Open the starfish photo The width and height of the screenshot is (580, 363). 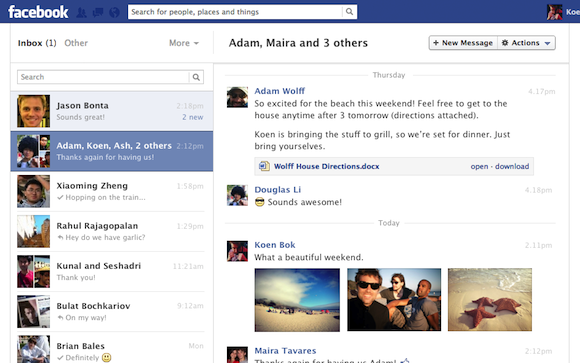coord(490,300)
